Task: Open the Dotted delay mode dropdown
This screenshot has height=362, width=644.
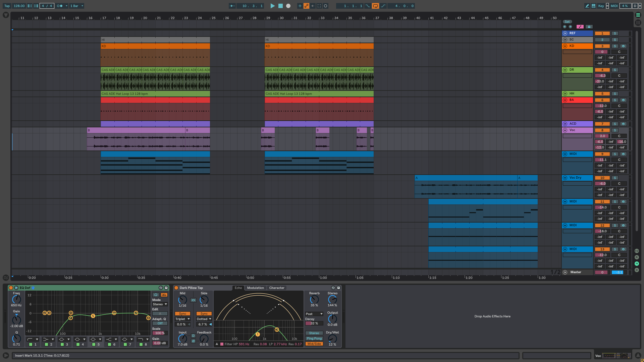Action: click(204, 319)
